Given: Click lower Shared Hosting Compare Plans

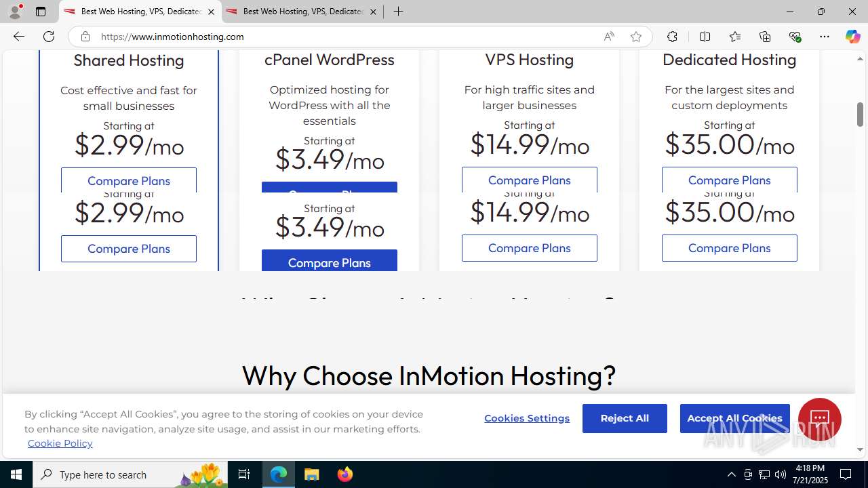Looking at the screenshot, I should [x=129, y=249].
